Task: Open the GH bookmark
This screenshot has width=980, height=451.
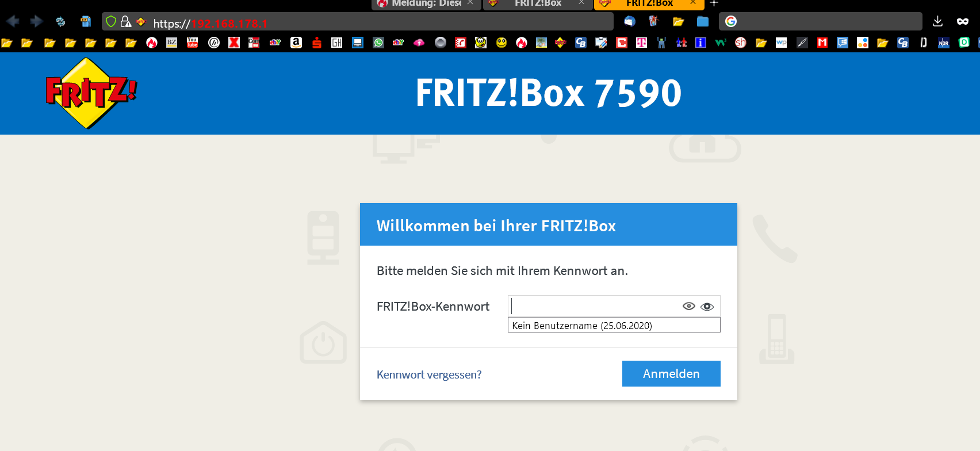Action: 337,43
